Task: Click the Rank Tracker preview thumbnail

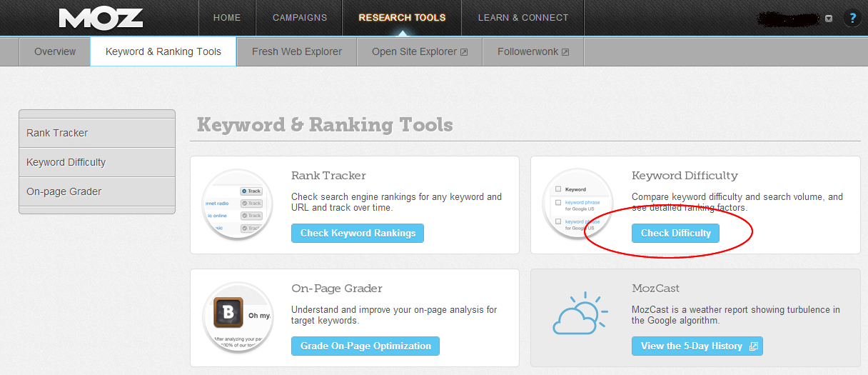Action: pyautogui.click(x=238, y=204)
